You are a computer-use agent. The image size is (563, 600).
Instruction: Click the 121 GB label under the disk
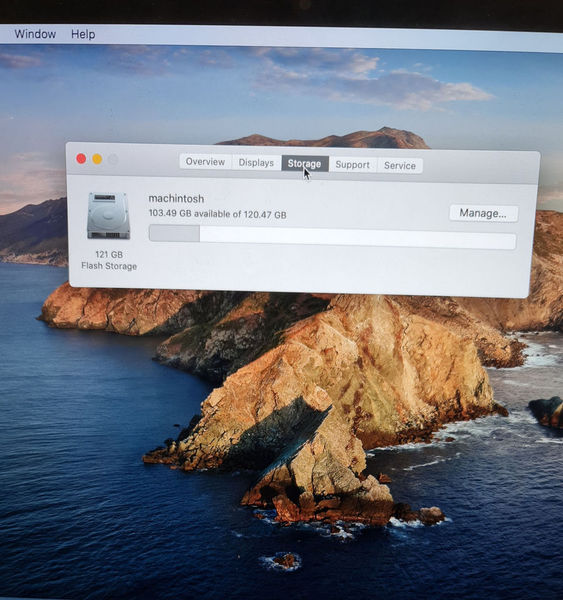[x=109, y=254]
